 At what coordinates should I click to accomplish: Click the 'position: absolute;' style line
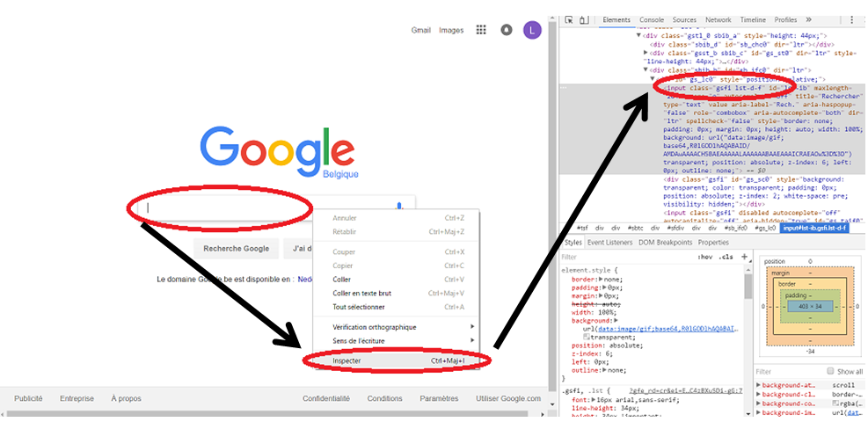pos(608,346)
